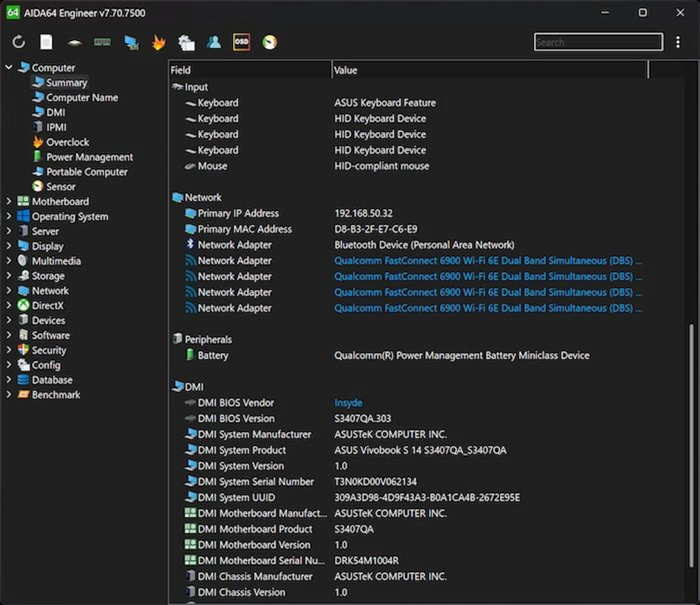Expand the Network node in the sidebar
This screenshot has height=605, width=700.
point(9,290)
